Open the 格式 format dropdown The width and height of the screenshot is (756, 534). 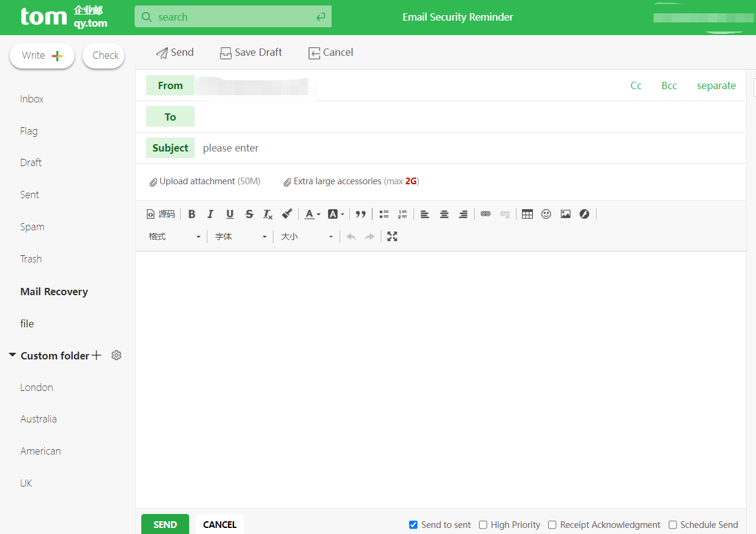[175, 236]
